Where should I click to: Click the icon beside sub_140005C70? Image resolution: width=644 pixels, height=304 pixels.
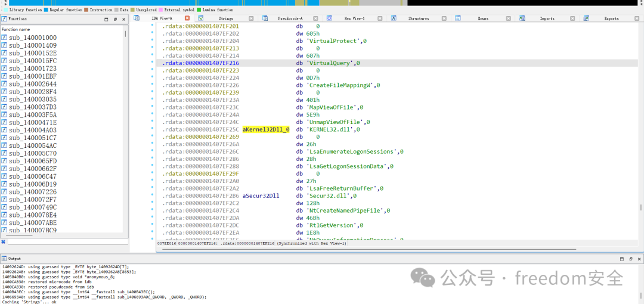[4, 153]
